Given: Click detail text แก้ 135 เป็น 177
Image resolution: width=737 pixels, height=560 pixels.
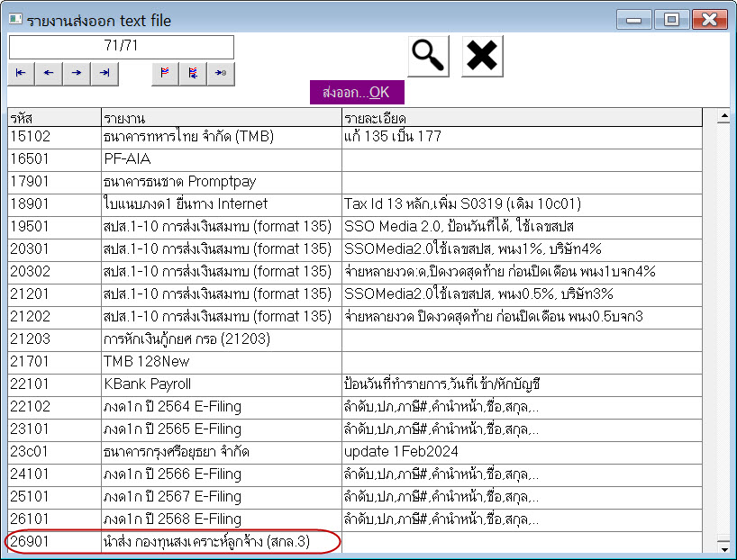Looking at the screenshot, I should [x=393, y=137].
